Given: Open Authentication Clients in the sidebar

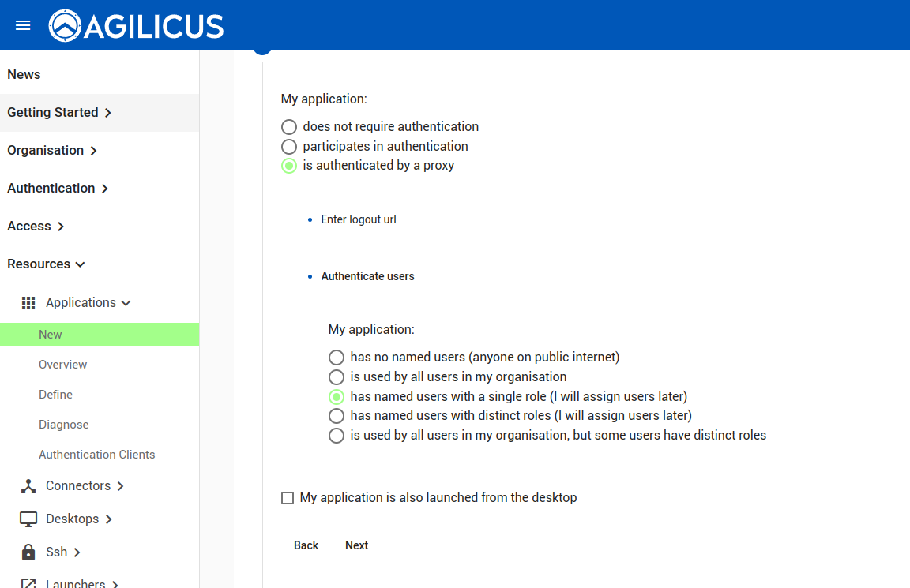Looking at the screenshot, I should (96, 455).
